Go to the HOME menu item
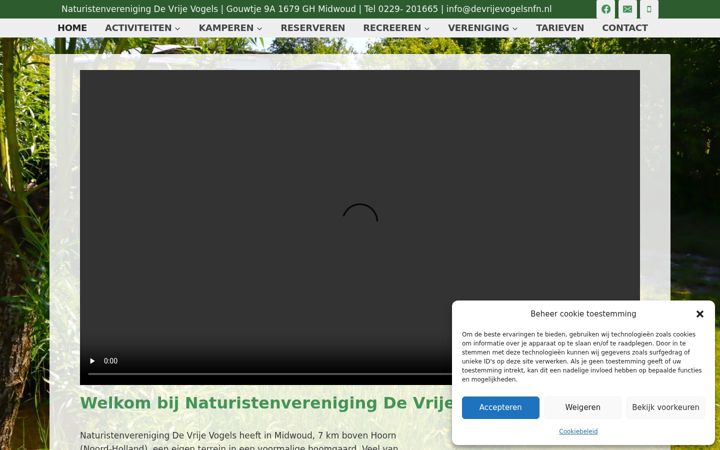 click(x=72, y=28)
